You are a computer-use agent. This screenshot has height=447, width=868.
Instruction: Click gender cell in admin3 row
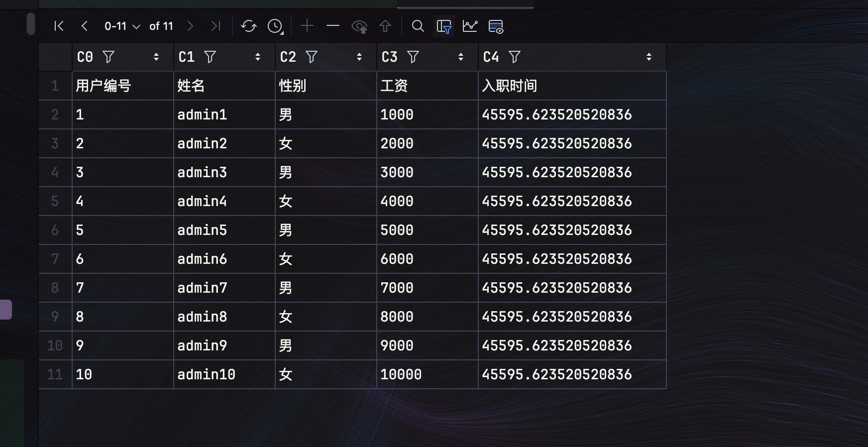(326, 172)
